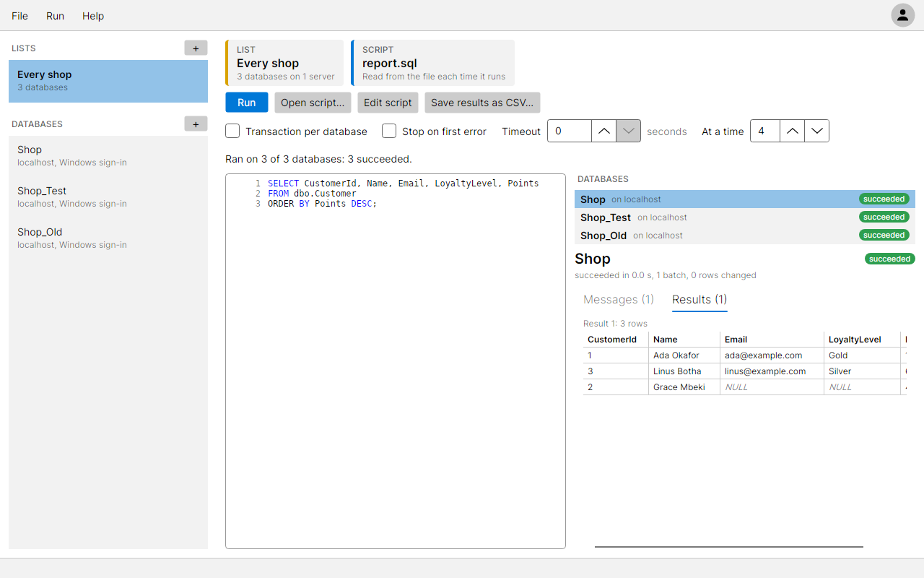The image size is (924, 578).
Task: Select Shop on localhost result row
Action: click(745, 199)
